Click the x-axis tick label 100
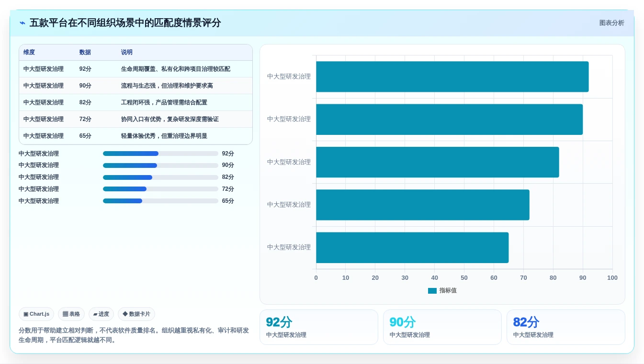The image size is (644, 364). (x=612, y=277)
